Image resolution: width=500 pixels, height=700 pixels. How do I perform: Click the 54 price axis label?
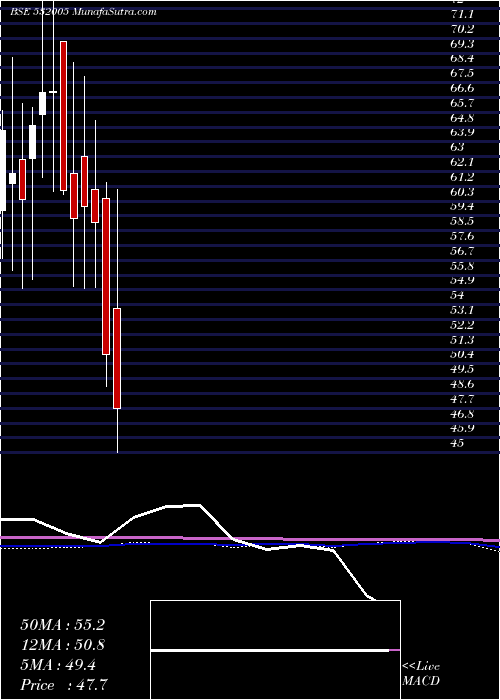[x=458, y=295]
